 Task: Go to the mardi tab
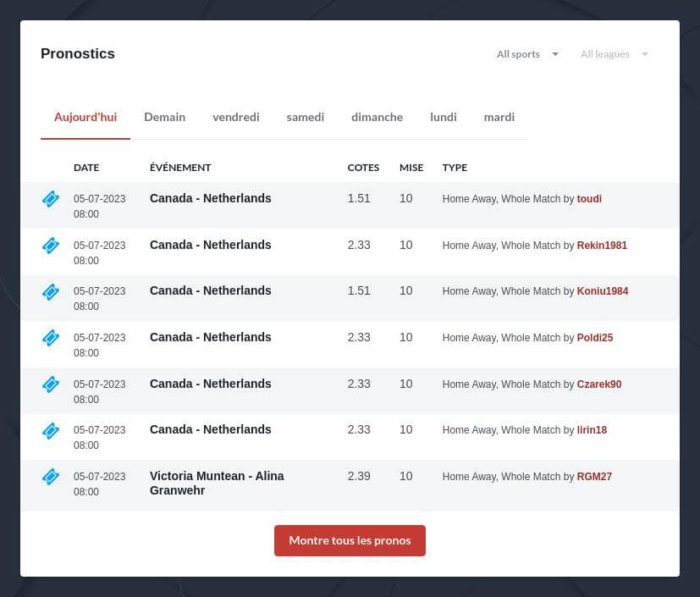[x=499, y=117]
